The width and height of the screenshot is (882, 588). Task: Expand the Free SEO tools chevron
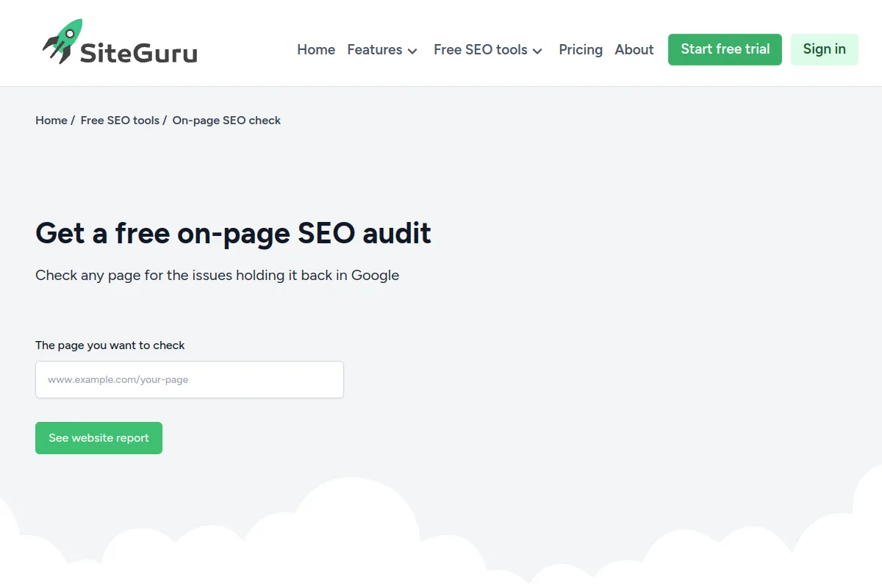(537, 51)
